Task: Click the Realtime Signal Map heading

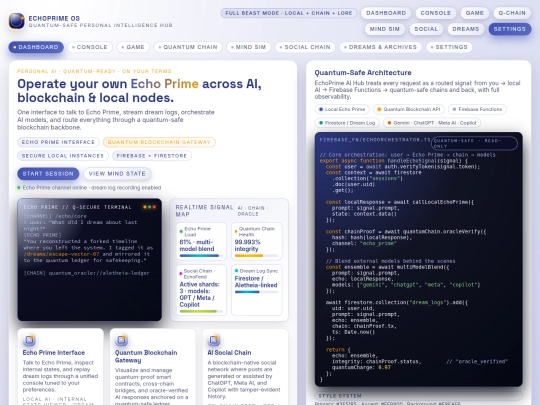Action: (204, 211)
